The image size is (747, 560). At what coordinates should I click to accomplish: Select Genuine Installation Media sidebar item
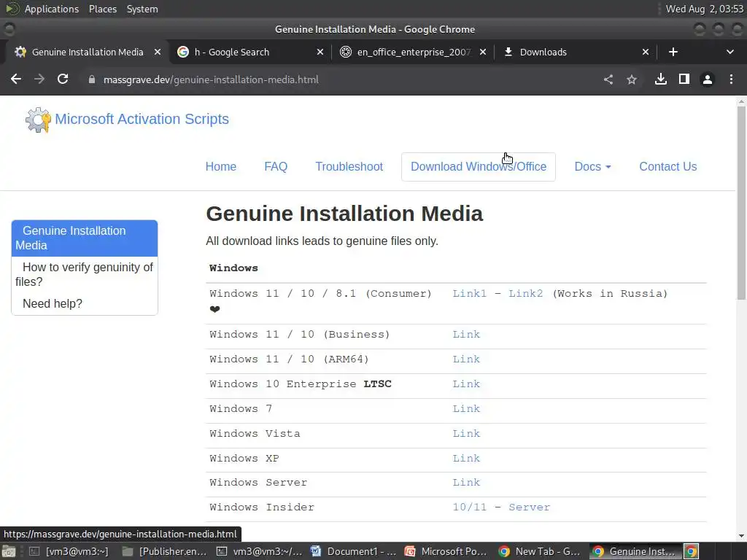85,238
